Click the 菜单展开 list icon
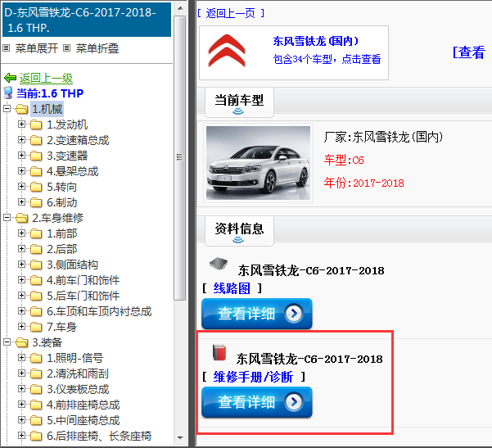 point(7,48)
